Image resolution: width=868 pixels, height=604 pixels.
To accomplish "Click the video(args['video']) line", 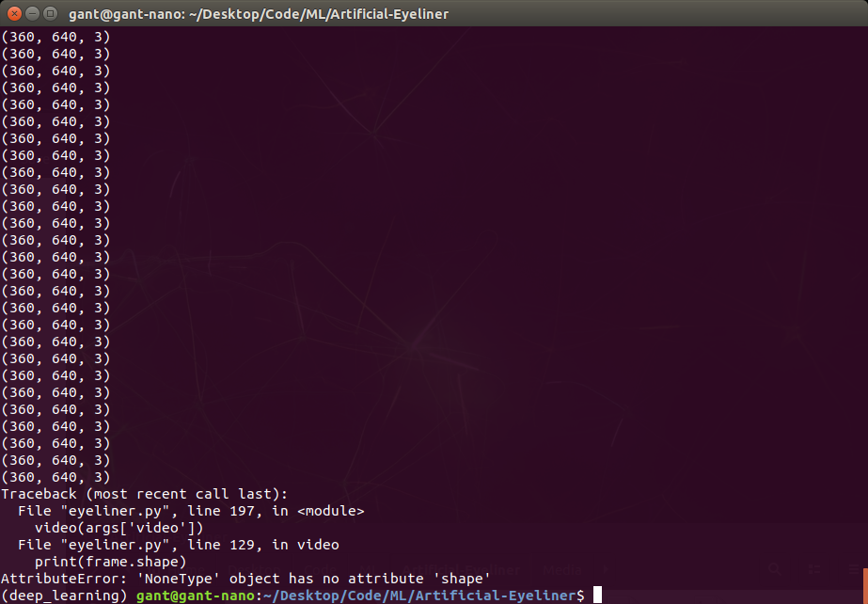I will (x=119, y=528).
